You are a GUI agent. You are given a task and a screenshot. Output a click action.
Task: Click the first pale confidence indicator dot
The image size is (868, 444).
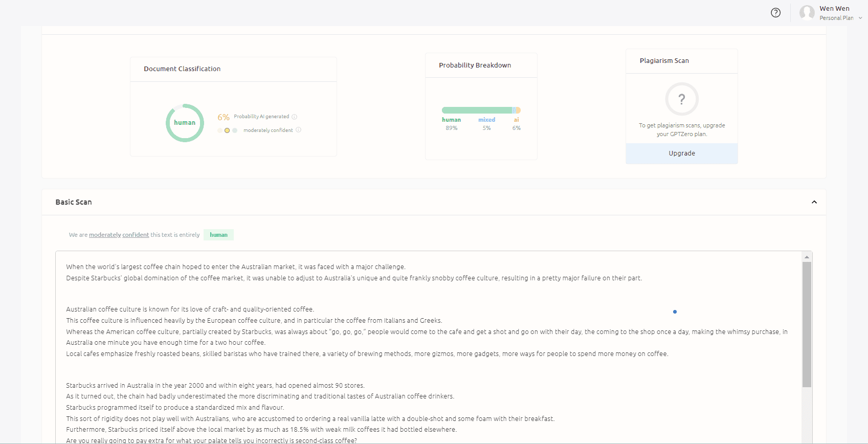tap(220, 130)
